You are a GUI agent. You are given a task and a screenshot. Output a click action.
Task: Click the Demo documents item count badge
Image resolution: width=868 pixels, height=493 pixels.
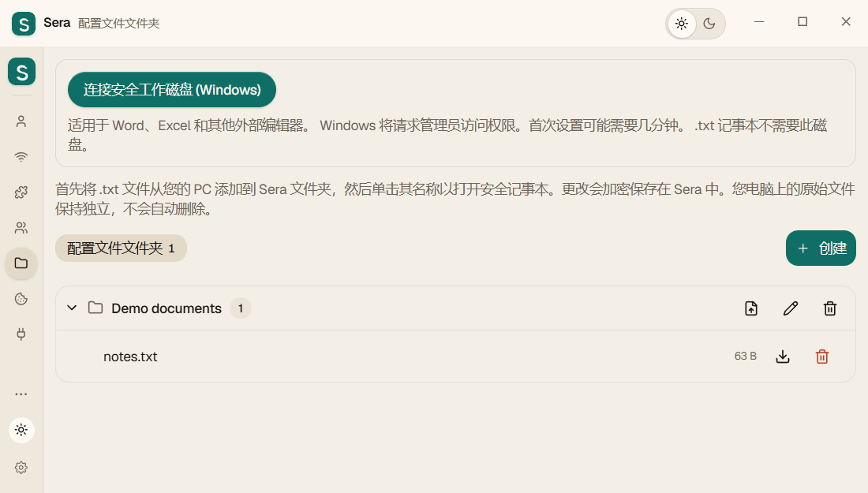pos(240,308)
